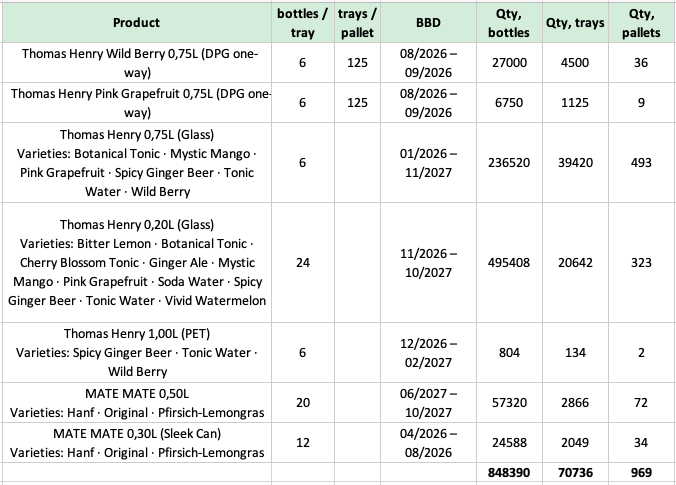Click the Thomas Henry 1,00L (PET) cell
This screenshot has height=485, width=676.
click(x=137, y=352)
